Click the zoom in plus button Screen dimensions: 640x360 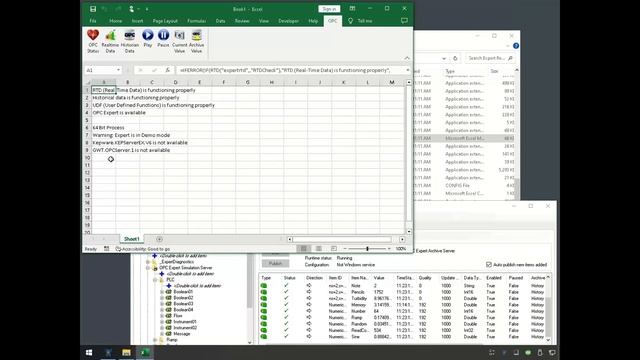tap(389, 249)
